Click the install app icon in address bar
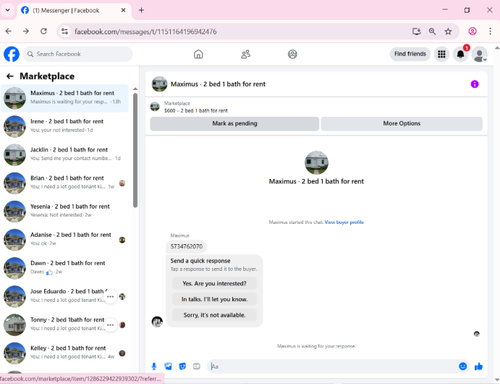 [x=416, y=31]
